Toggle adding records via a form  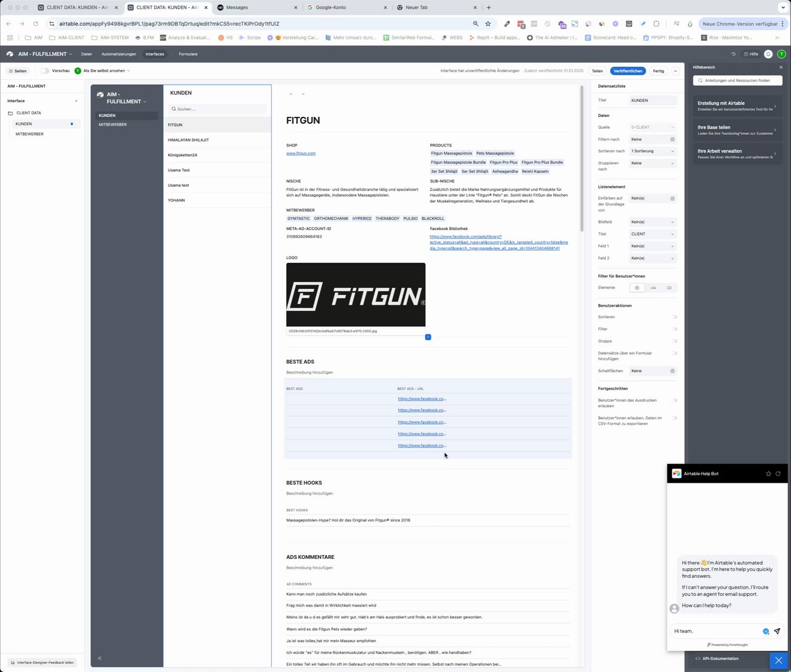coord(674,353)
